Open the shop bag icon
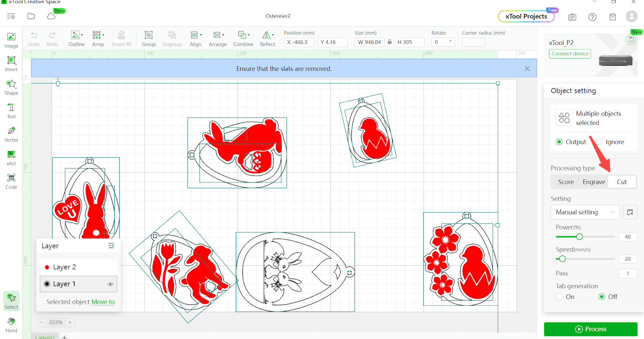644x339 pixels. point(613,17)
